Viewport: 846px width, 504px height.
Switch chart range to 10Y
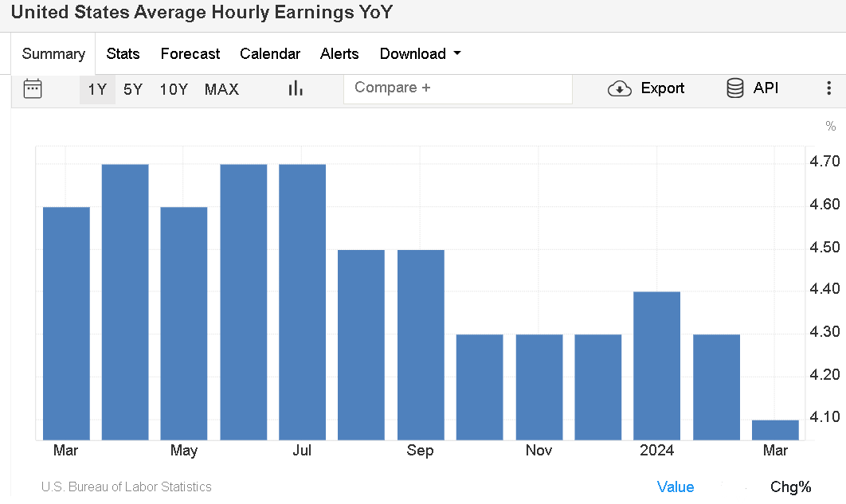(x=174, y=89)
